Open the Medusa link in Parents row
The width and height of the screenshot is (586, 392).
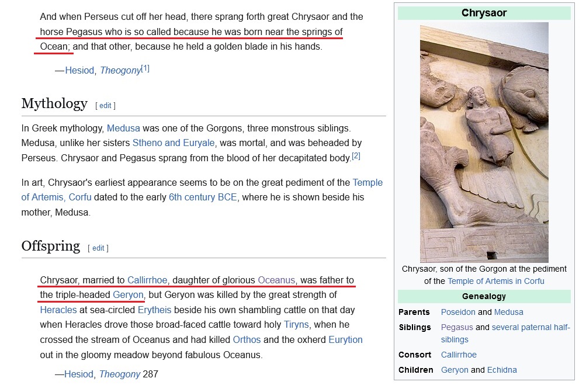click(509, 312)
